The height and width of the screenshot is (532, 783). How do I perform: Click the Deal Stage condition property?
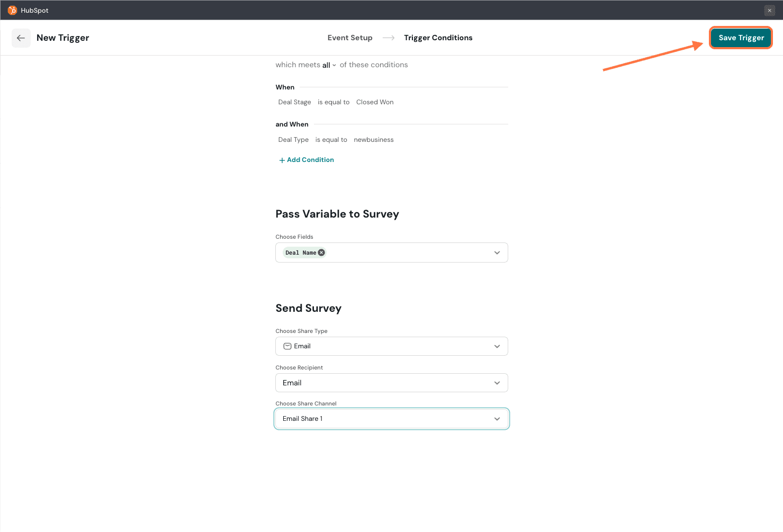pyautogui.click(x=294, y=102)
